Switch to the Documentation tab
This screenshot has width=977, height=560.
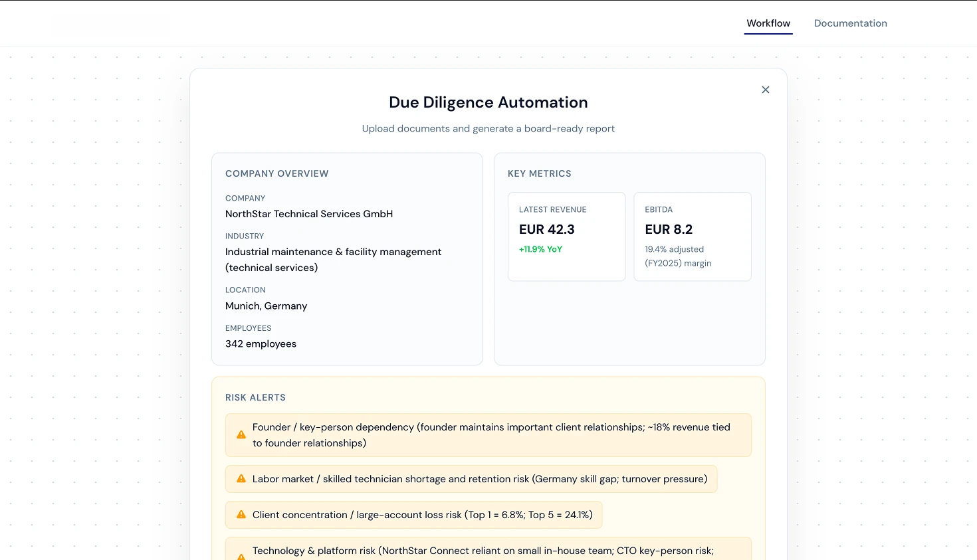(x=851, y=23)
